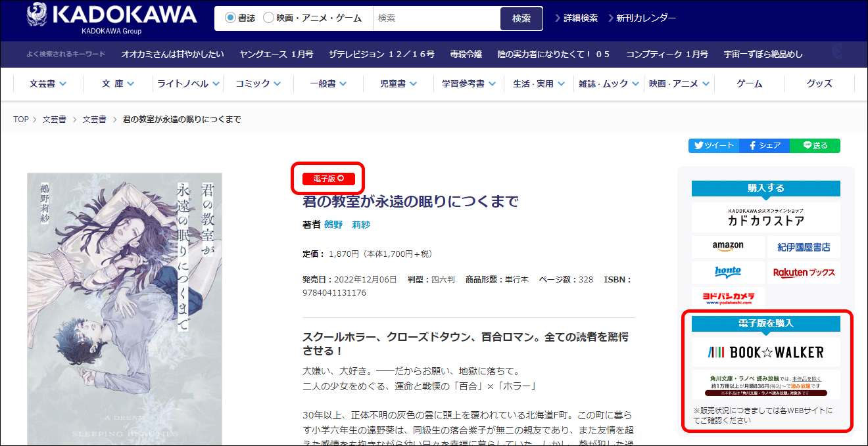Share via the Twitter ツイート button

(x=713, y=146)
